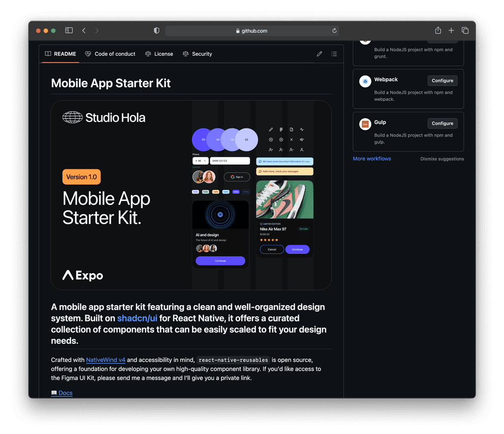Click the browser forward arrow
The width and height of the screenshot is (504, 434).
97,31
